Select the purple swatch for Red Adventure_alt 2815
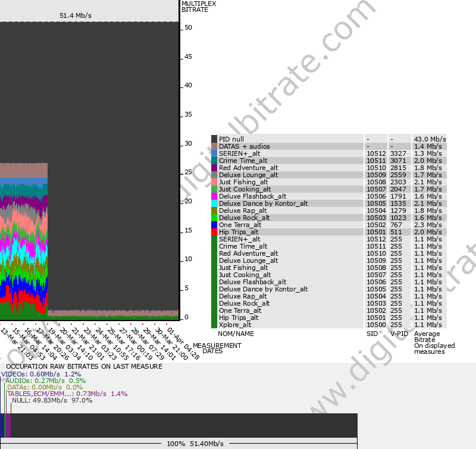Screen dimensions: 476x449 [x=214, y=168]
